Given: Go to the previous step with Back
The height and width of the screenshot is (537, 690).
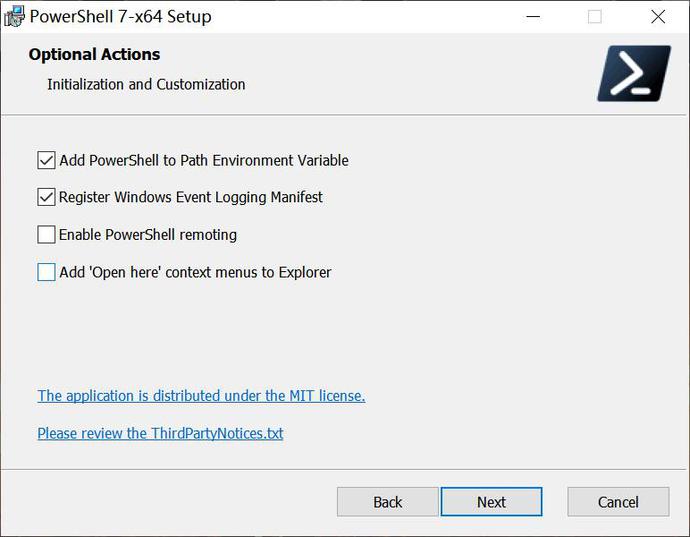Looking at the screenshot, I should pos(388,502).
